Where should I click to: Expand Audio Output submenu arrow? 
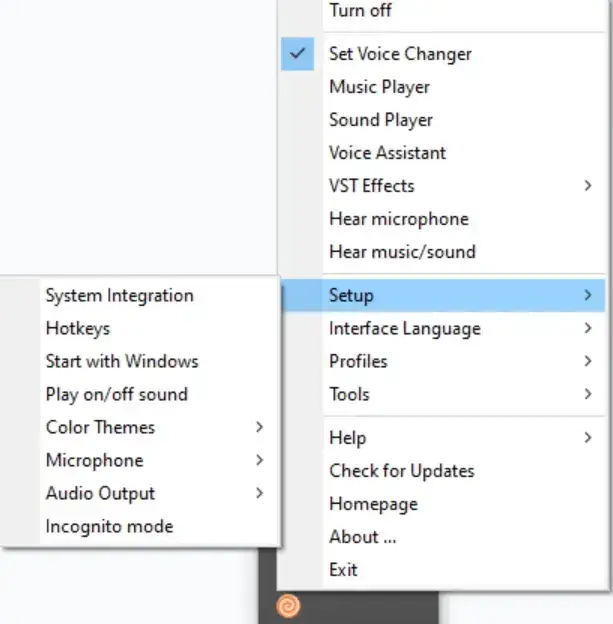click(259, 493)
